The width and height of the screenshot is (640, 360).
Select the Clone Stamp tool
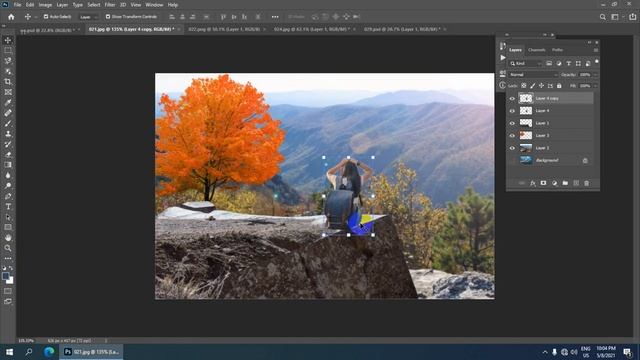coord(8,134)
